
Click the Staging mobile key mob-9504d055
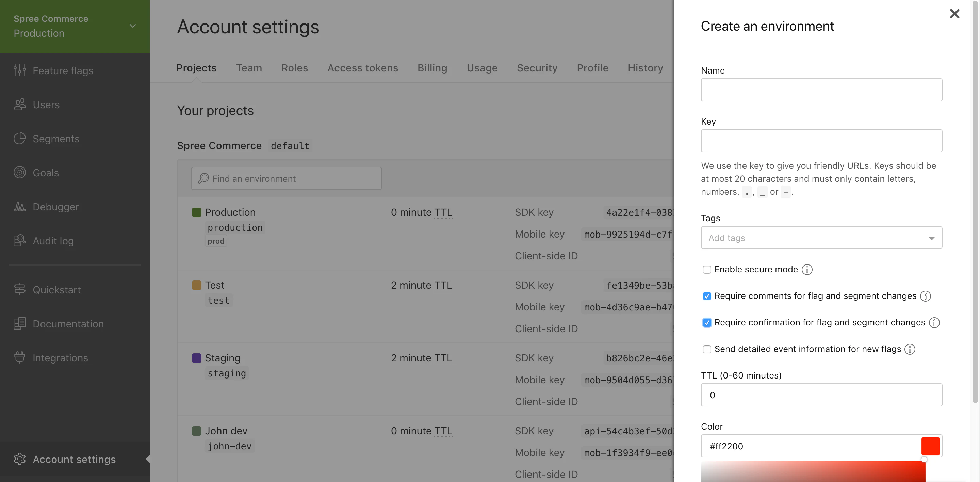pyautogui.click(x=628, y=380)
